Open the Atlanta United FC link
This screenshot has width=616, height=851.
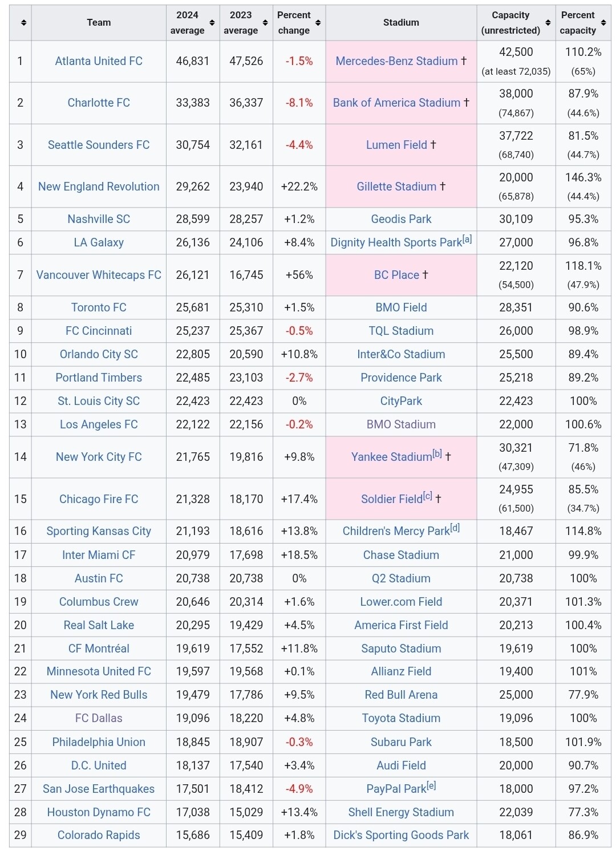click(x=99, y=61)
